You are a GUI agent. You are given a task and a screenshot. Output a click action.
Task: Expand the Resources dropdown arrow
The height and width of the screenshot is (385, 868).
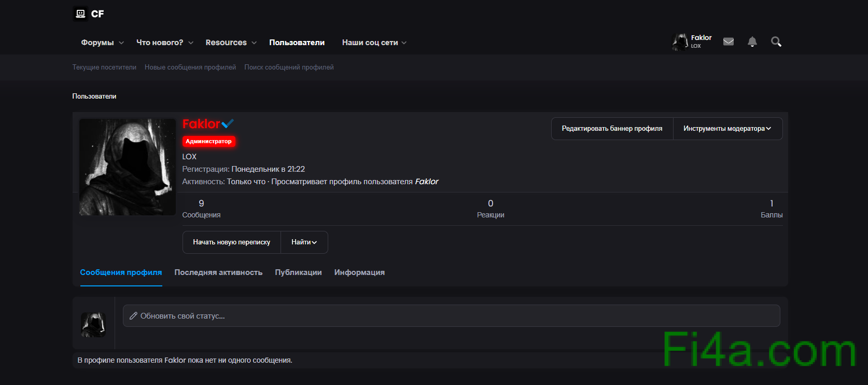coord(254,43)
